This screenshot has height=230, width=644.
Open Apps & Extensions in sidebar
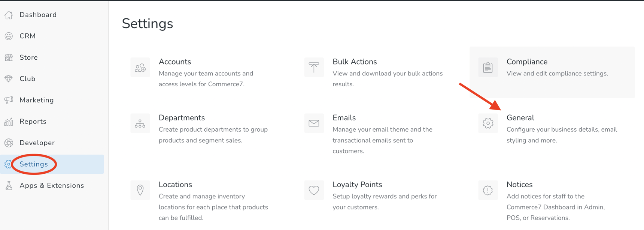pyautogui.click(x=52, y=186)
